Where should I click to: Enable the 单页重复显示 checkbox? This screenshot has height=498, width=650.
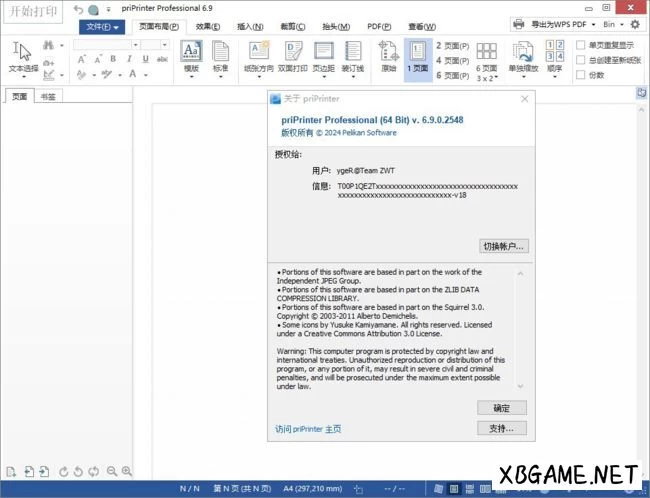[x=581, y=45]
